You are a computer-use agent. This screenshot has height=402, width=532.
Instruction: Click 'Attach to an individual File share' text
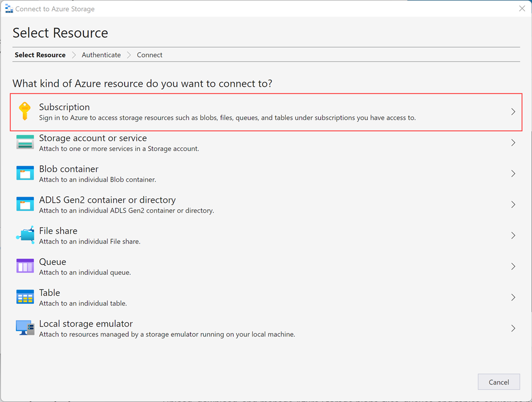[89, 241]
